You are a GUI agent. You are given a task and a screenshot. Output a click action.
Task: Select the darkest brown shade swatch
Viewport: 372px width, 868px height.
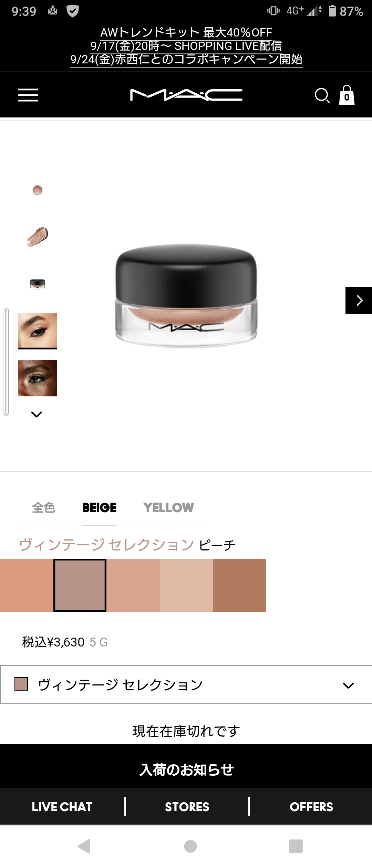click(239, 585)
